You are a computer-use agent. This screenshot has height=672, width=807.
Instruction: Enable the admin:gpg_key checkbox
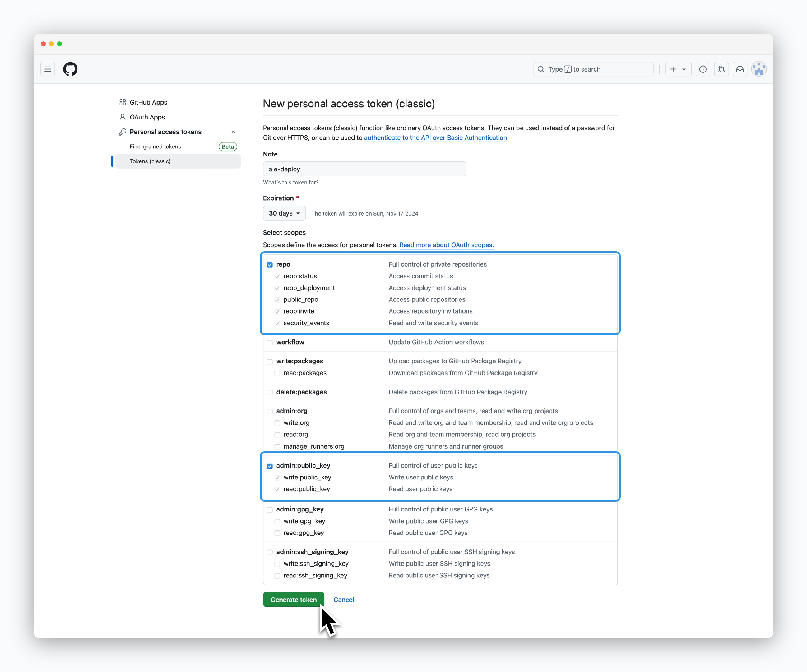270,510
